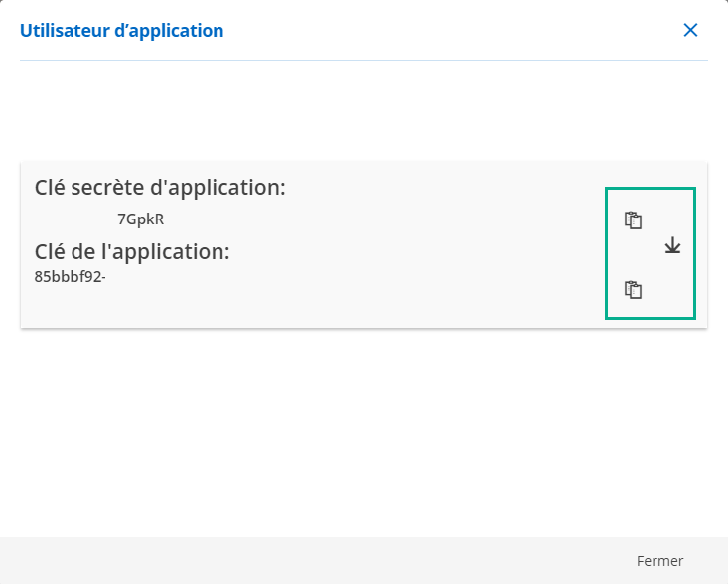Copy the application secret key
Image resolution: width=728 pixels, height=584 pixels.
point(634,220)
